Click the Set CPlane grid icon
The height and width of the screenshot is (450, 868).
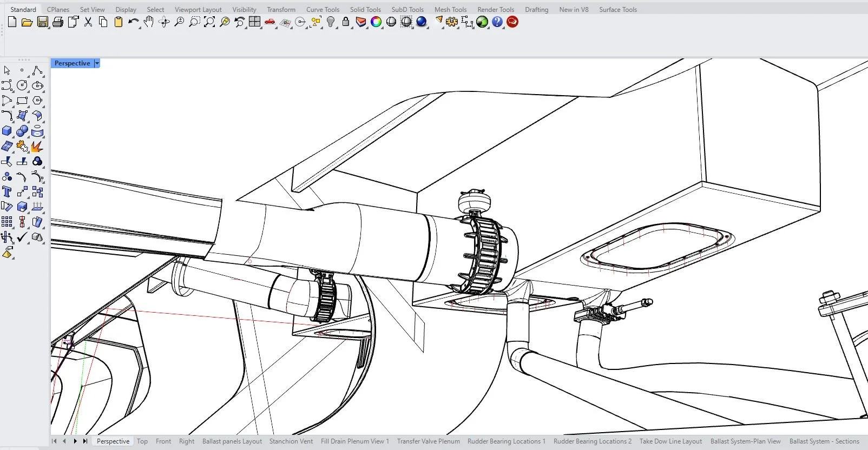click(285, 22)
